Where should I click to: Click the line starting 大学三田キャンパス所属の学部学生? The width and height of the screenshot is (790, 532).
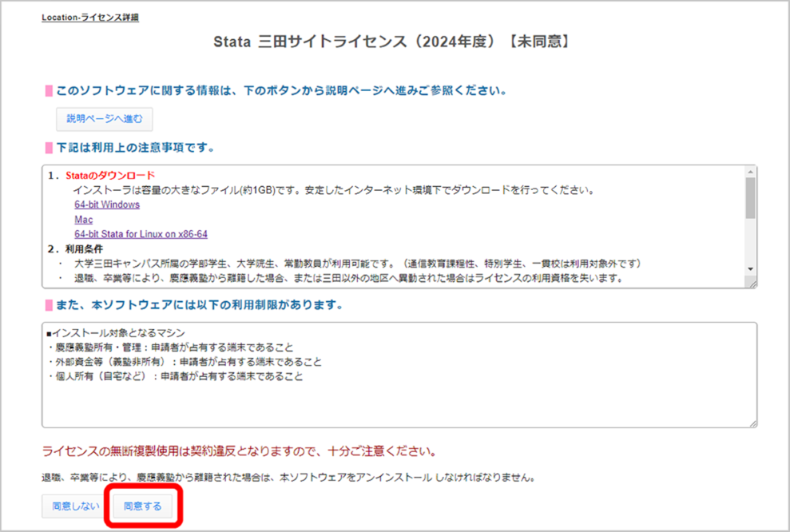click(358, 264)
